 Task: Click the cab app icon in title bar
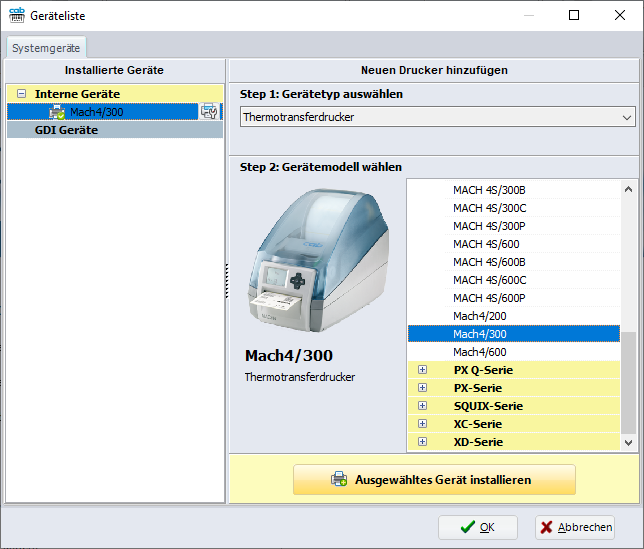coord(17,15)
